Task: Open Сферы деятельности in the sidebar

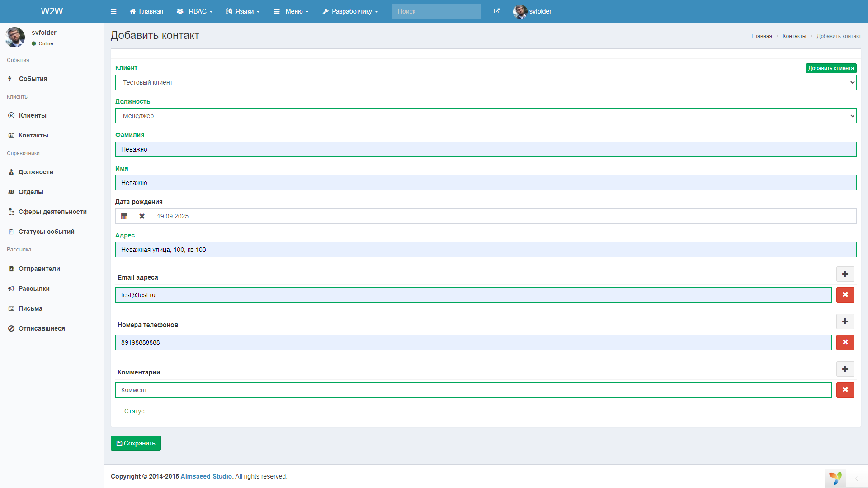Action: coord(52,212)
